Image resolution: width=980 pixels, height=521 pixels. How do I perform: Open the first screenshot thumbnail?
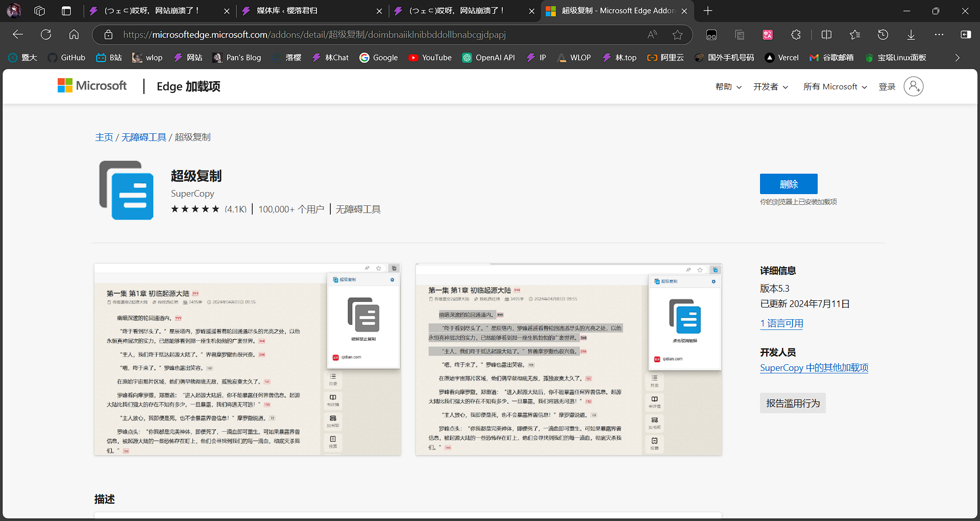pos(248,359)
